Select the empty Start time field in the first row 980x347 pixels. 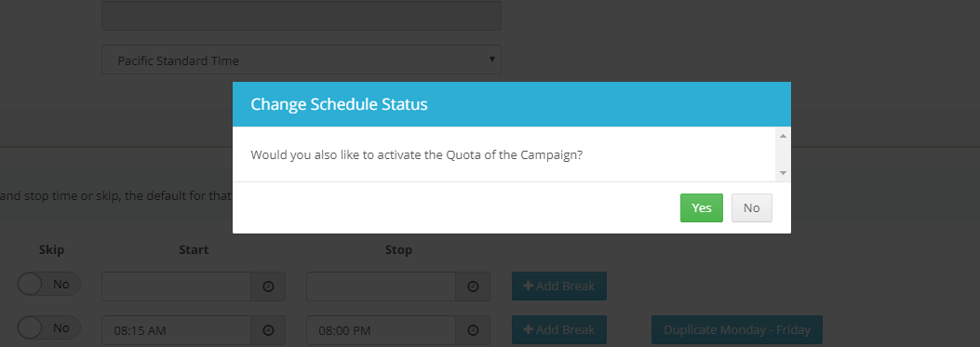(x=177, y=287)
